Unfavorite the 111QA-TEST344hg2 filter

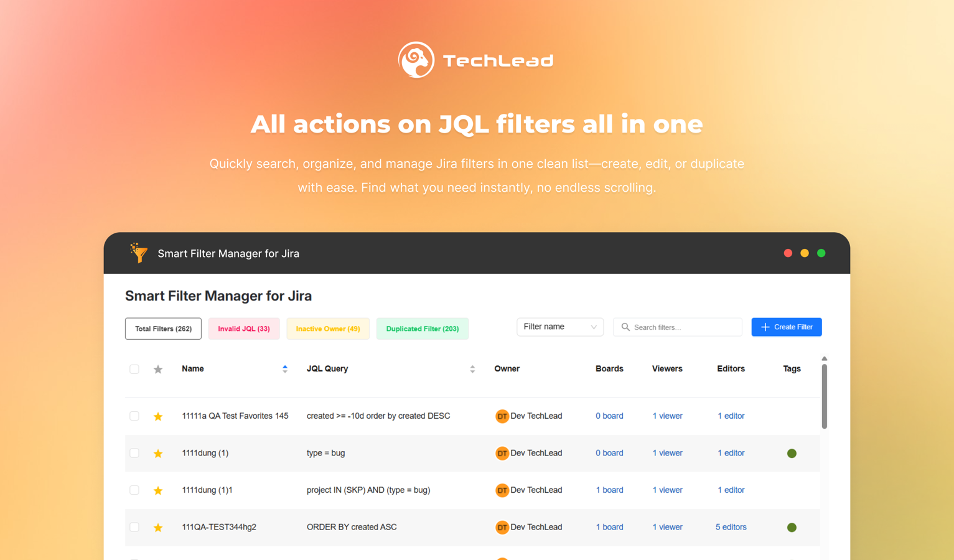157,527
